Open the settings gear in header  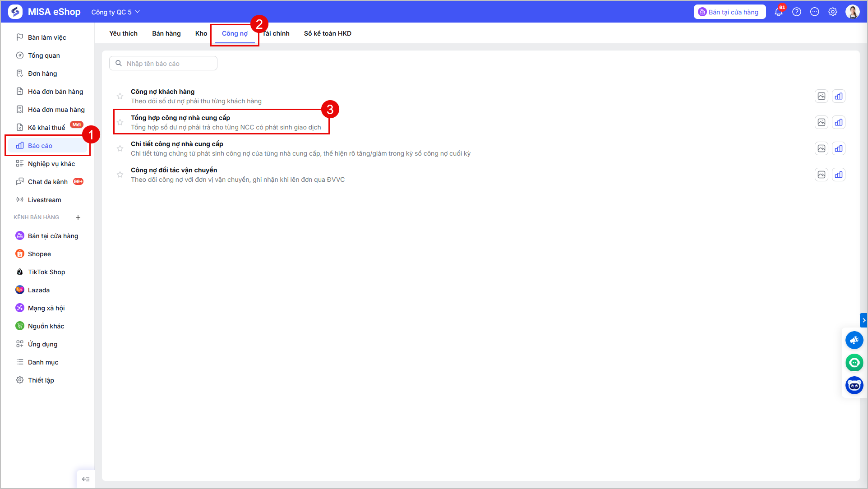point(833,12)
